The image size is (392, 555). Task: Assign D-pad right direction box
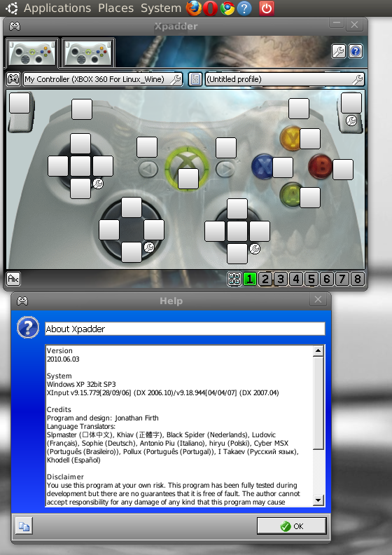coord(154,230)
